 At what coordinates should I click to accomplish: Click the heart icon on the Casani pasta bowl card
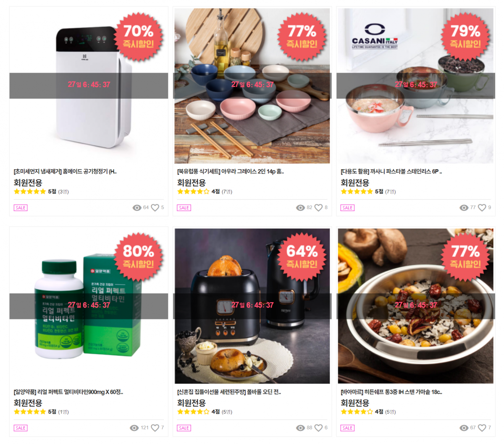pyautogui.click(x=482, y=208)
